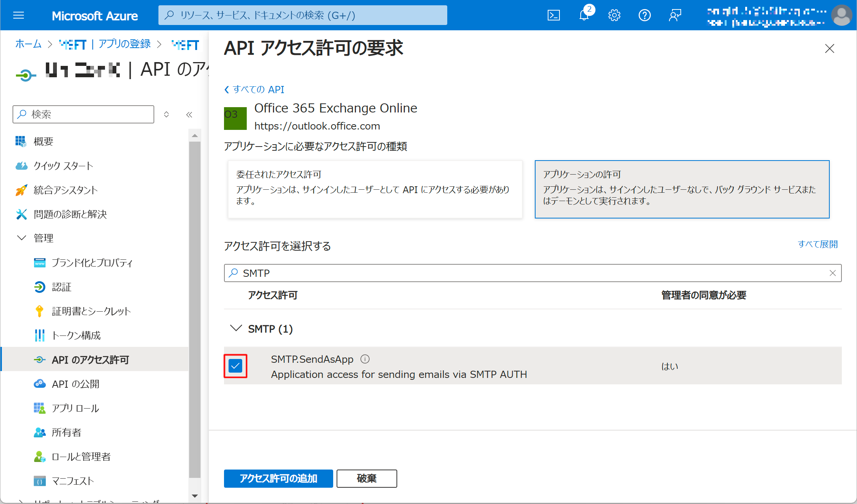Click sidebar scrollbar down arrow

pos(195,496)
